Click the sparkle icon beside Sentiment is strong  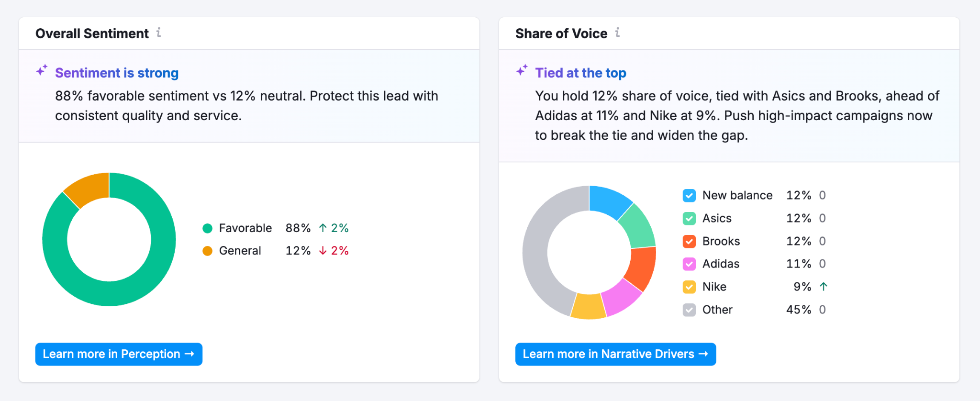point(42,70)
